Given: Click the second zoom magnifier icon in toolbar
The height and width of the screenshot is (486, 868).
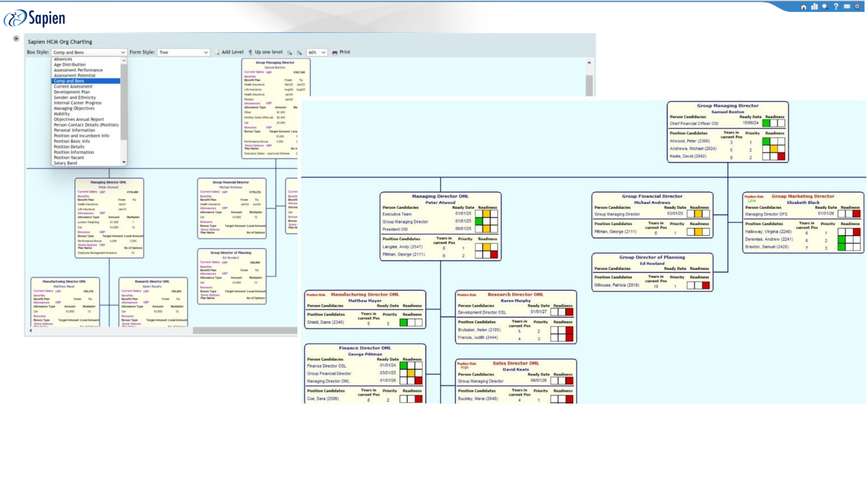Looking at the screenshot, I should pos(299,52).
